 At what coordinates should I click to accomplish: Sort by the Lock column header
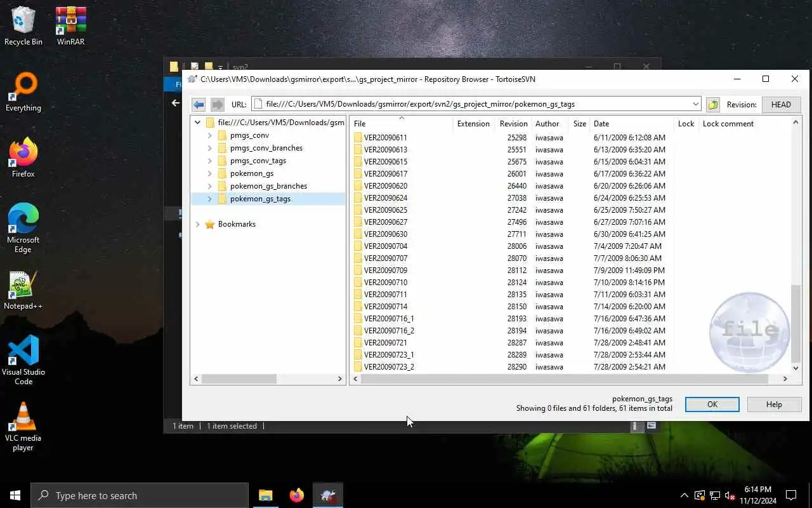(x=686, y=124)
